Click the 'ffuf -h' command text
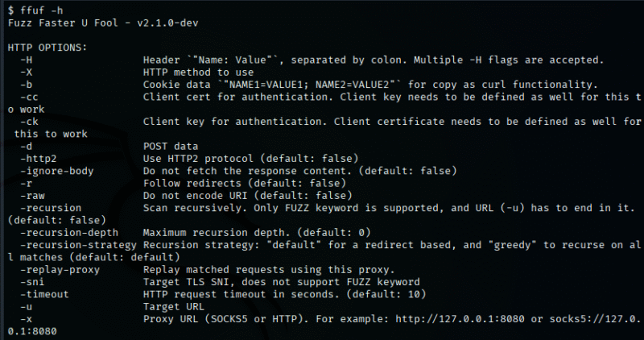 (x=42, y=10)
